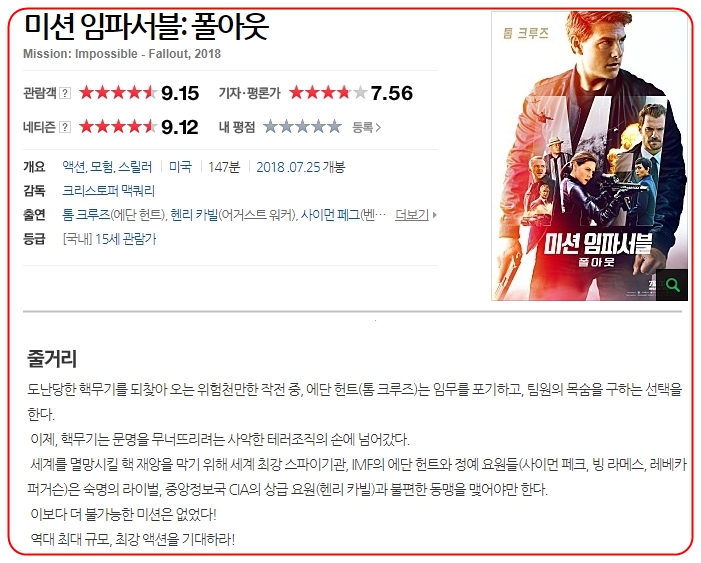The width and height of the screenshot is (701, 563).
Task: Select the 미국 country link
Action: tap(180, 167)
